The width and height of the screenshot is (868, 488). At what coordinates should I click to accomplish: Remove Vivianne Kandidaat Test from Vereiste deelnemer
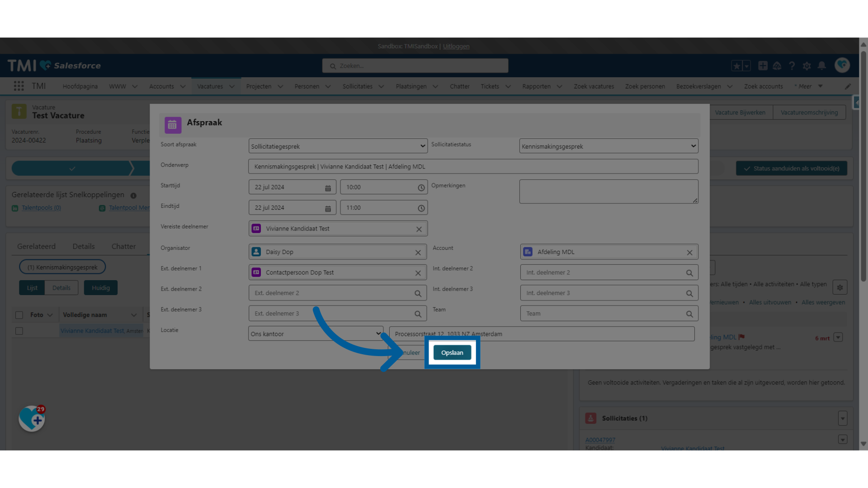[419, 230]
